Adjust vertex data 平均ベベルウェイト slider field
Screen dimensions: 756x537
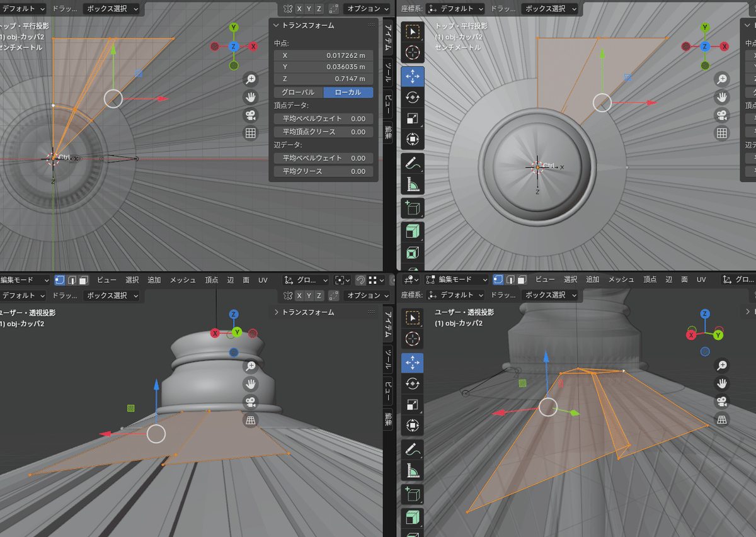coord(324,119)
